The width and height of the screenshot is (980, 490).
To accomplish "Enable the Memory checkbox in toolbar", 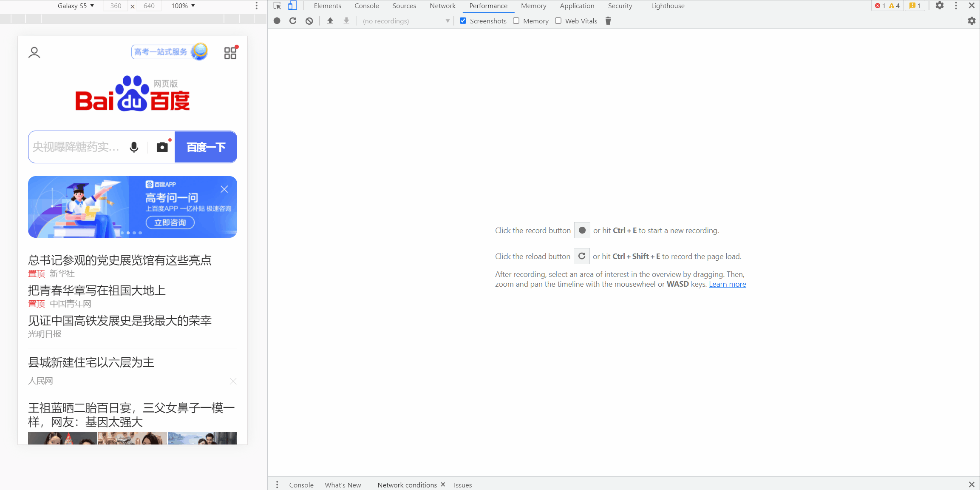I will click(x=516, y=21).
